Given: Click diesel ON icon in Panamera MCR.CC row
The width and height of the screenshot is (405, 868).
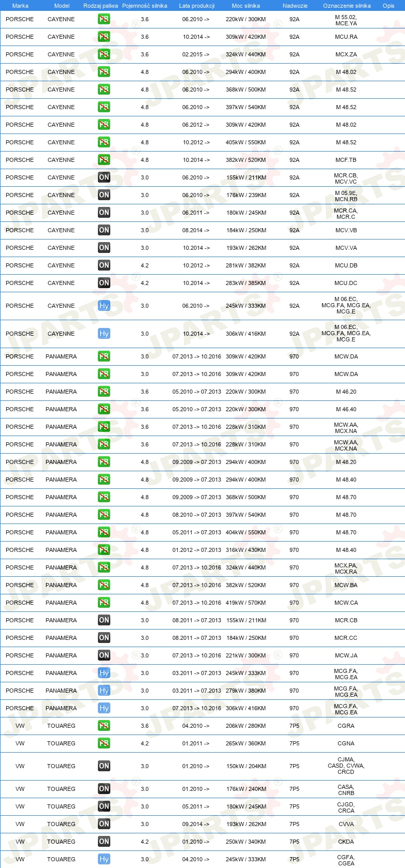Looking at the screenshot, I should tap(104, 638).
